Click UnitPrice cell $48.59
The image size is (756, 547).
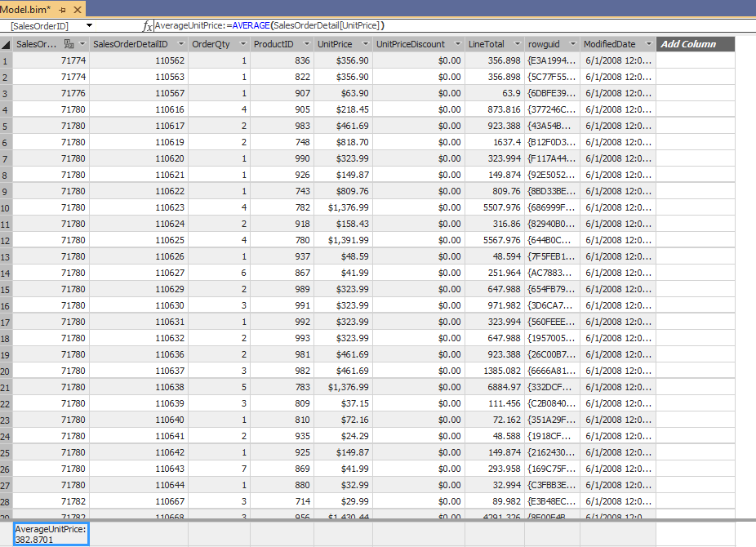[x=343, y=256]
